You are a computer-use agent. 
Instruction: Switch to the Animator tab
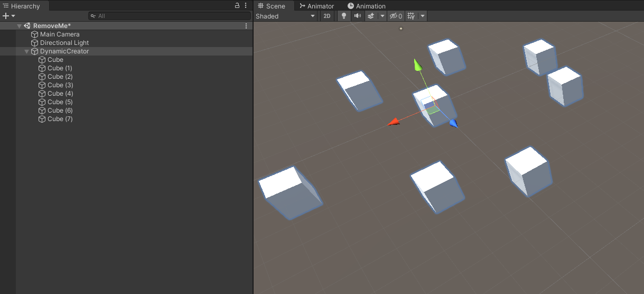pos(316,6)
